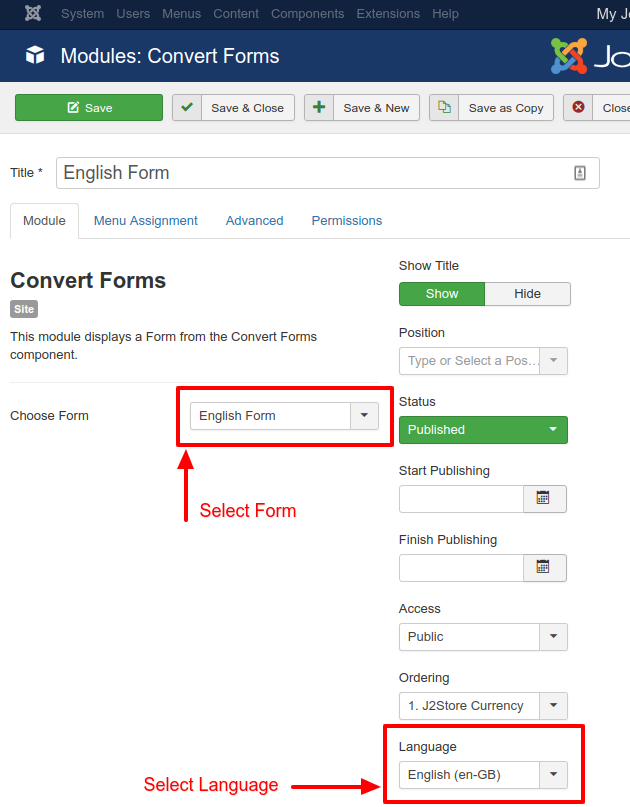This screenshot has height=807, width=630.
Task: Change Status from Published dropdown
Action: pos(483,429)
